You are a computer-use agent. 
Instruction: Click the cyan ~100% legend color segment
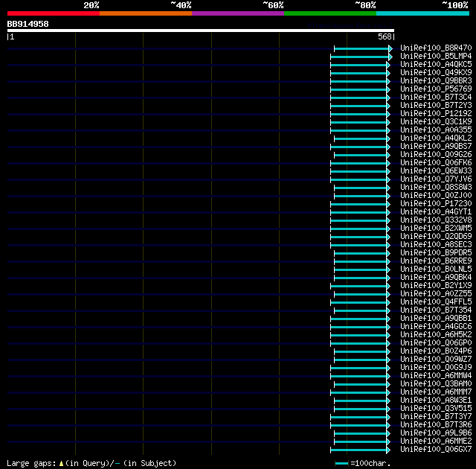point(423,13)
